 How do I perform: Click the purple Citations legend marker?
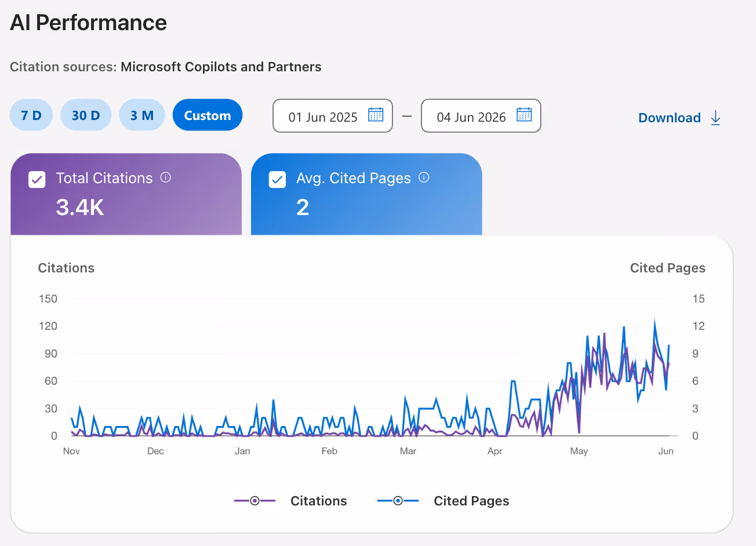click(255, 501)
